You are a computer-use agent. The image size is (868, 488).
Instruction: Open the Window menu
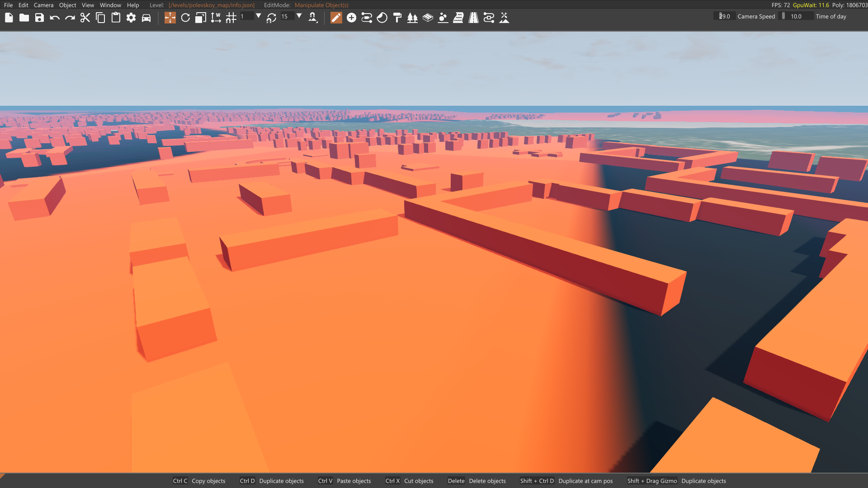[x=110, y=5]
